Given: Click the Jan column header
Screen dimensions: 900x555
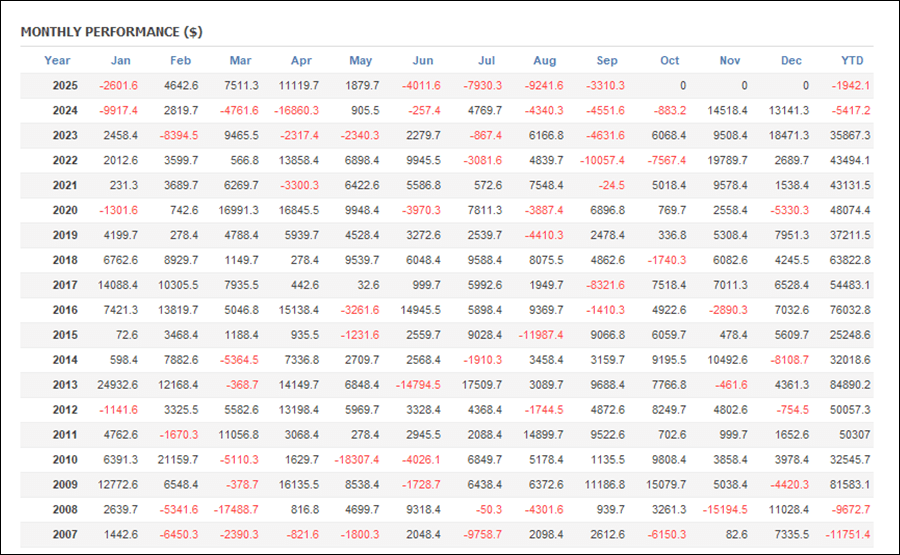Looking at the screenshot, I should point(120,61).
